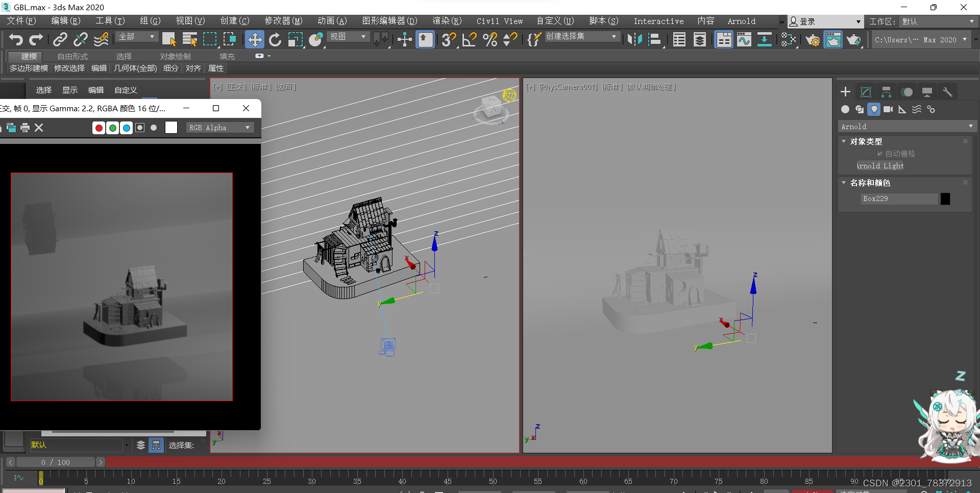The height and width of the screenshot is (493, 980).
Task: Open the 渲染(R) menu
Action: (x=447, y=21)
